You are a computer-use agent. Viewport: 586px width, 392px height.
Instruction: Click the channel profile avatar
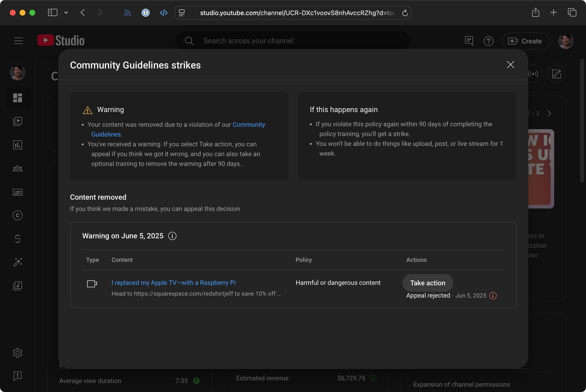point(566,41)
